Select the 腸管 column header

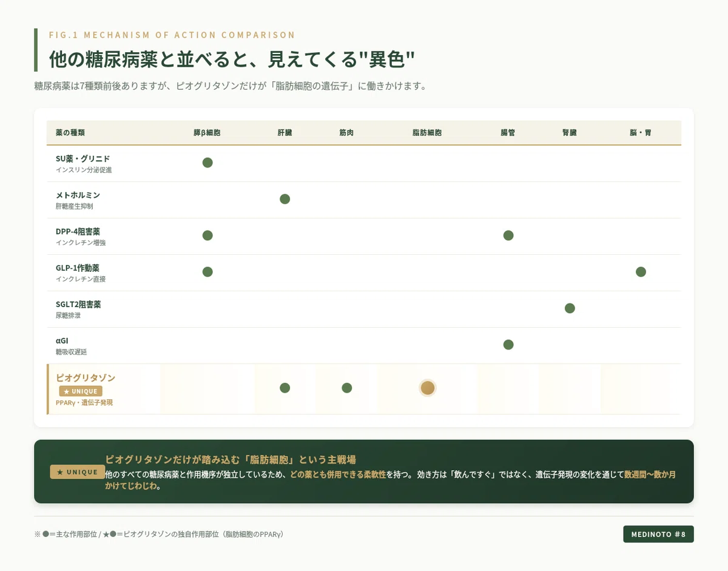508,133
